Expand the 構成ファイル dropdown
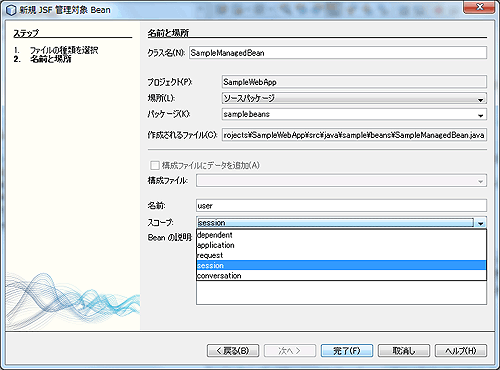 480,181
